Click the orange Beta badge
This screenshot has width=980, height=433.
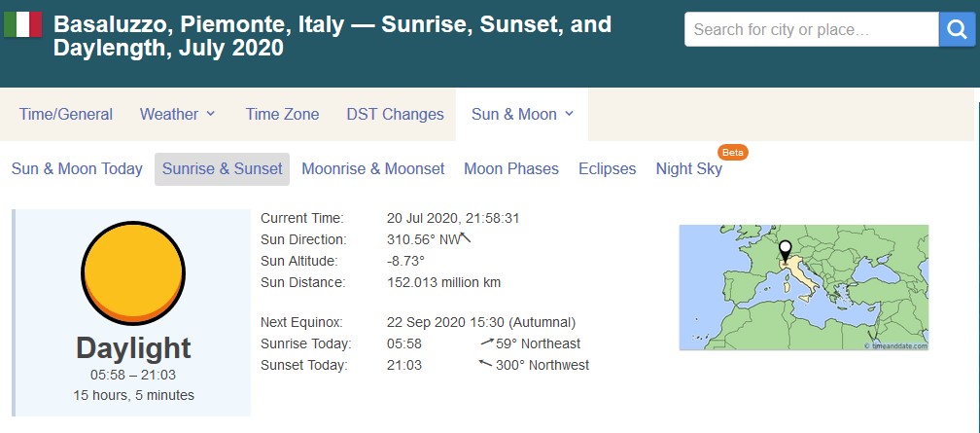(x=732, y=153)
